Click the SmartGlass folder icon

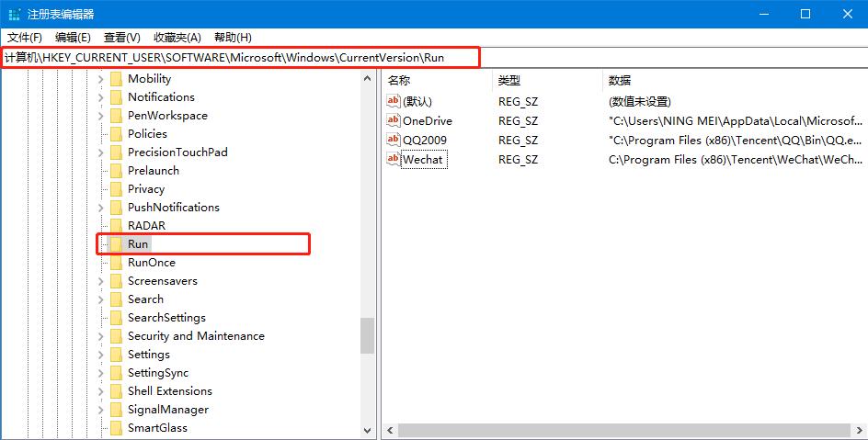pyautogui.click(x=116, y=428)
